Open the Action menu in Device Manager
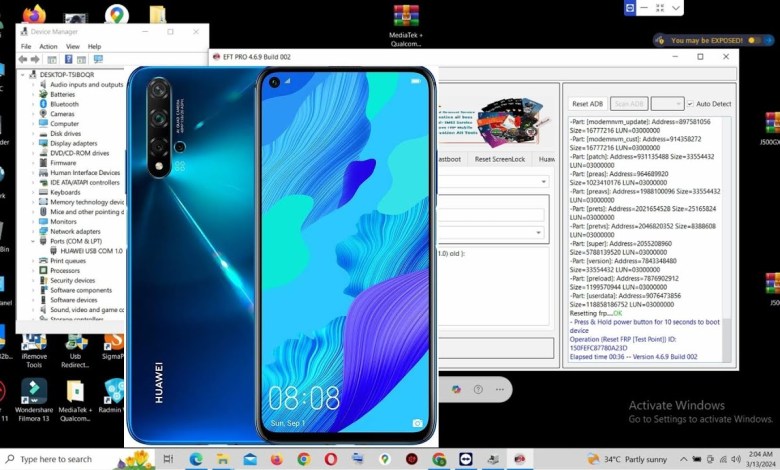This screenshot has height=470, width=780. 48,46
